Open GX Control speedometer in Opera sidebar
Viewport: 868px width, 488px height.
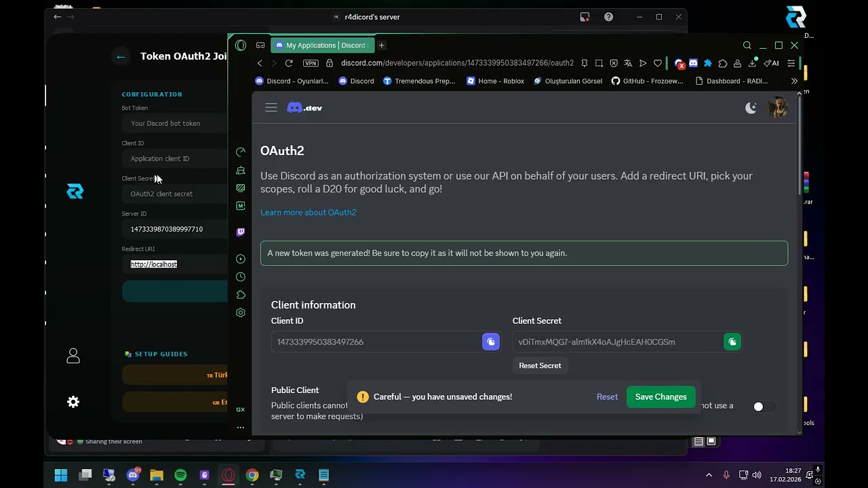[241, 152]
